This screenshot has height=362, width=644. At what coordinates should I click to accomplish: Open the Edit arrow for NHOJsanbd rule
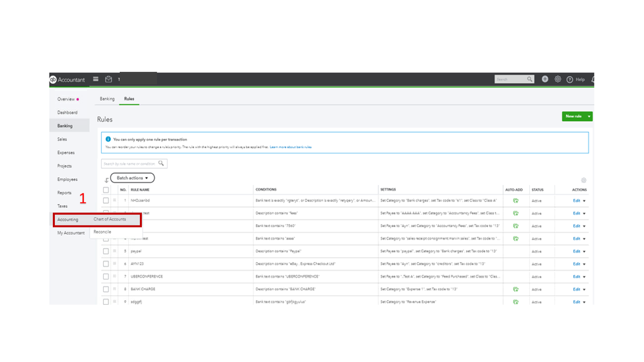(584, 201)
